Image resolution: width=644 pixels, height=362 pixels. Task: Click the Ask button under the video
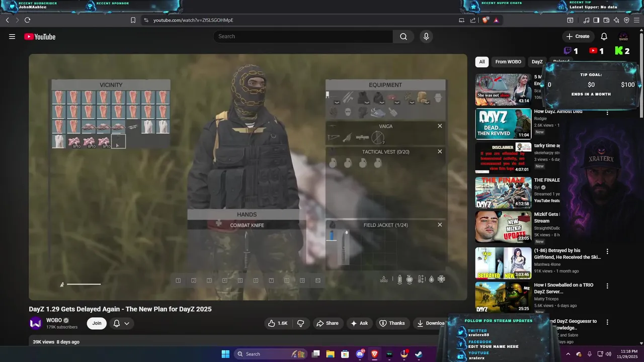coord(359,323)
